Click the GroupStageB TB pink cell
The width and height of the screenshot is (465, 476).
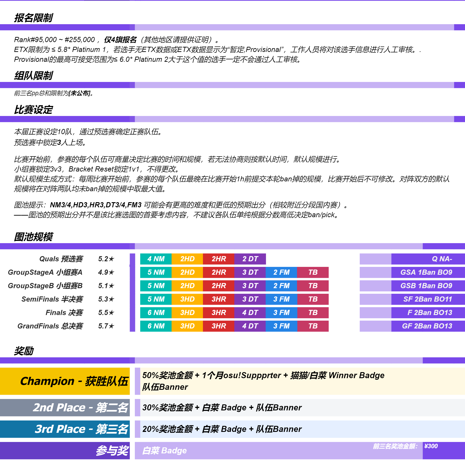point(313,286)
